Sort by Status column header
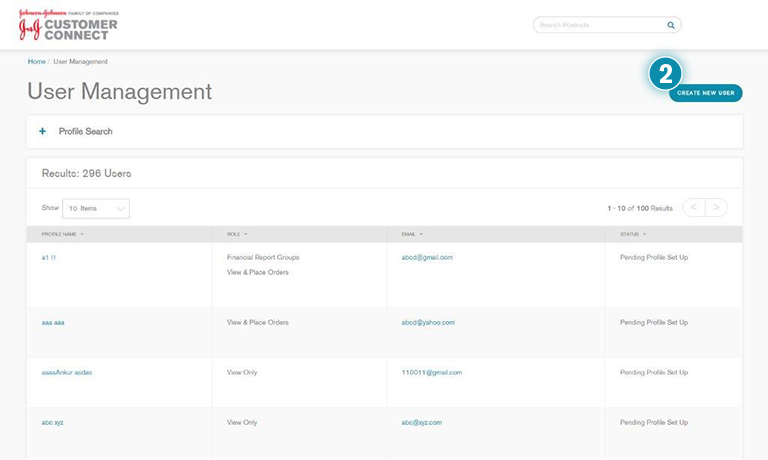The width and height of the screenshot is (768, 460). [632, 234]
